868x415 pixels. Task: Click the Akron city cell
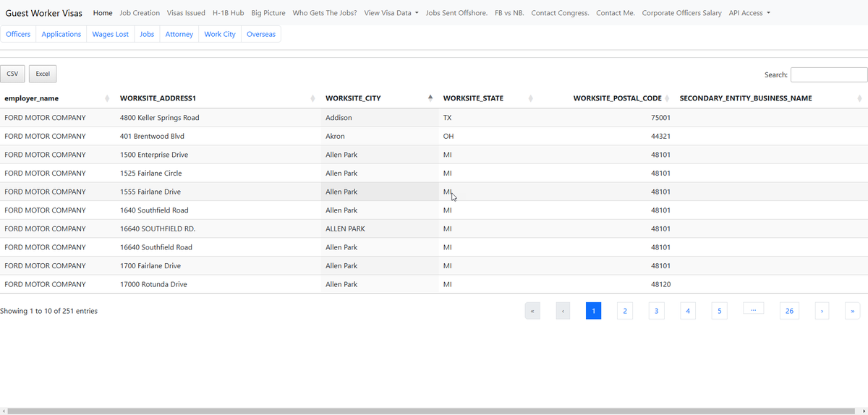point(380,136)
